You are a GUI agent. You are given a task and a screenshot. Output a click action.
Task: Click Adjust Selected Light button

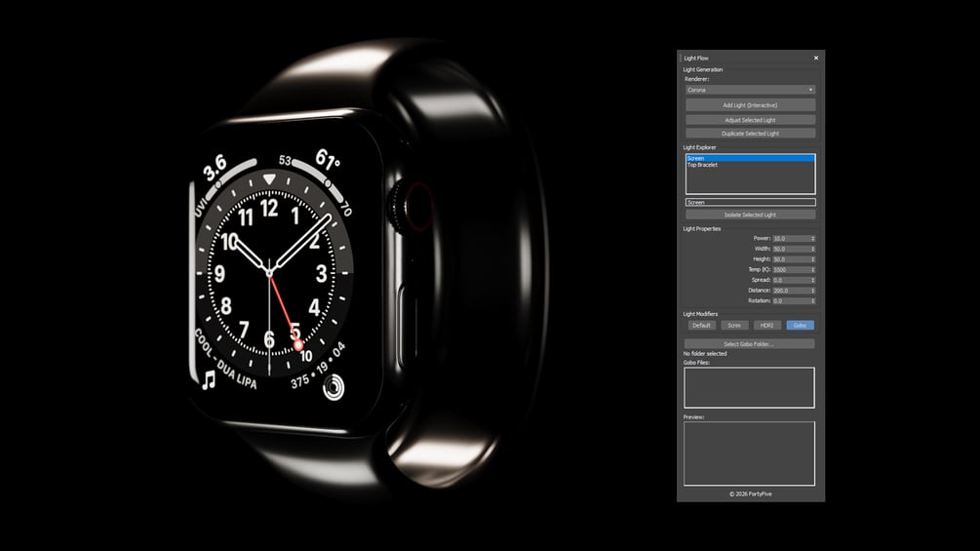750,120
